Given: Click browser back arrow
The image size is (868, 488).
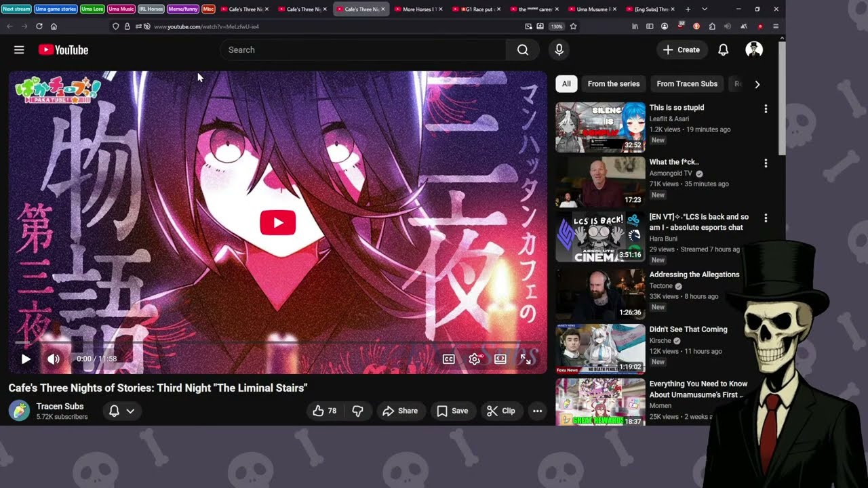Looking at the screenshot, I should 9,26.
